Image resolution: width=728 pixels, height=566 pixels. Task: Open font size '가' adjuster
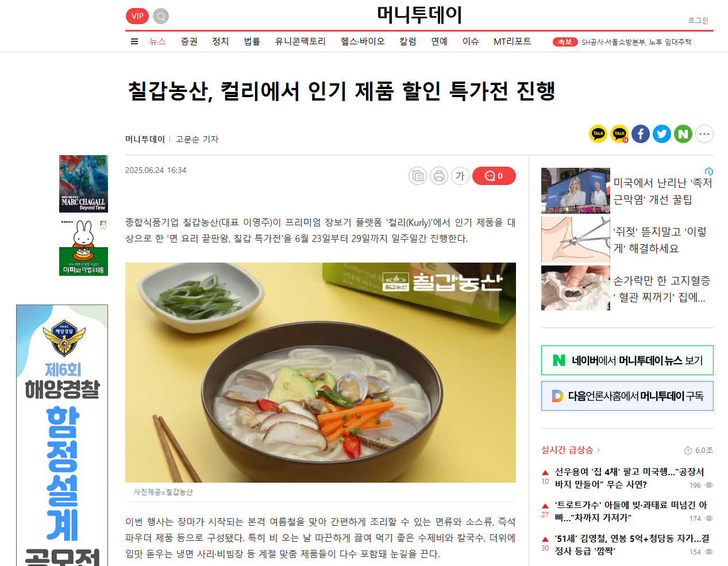(x=460, y=176)
